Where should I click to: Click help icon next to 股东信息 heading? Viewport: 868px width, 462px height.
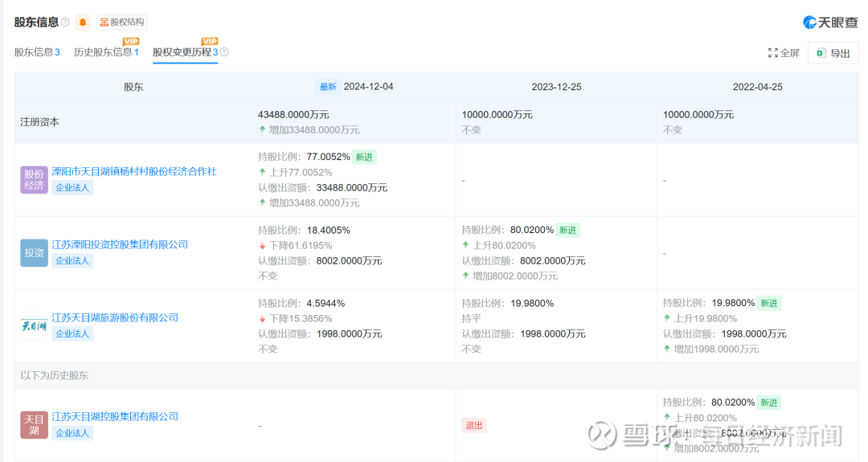point(65,22)
